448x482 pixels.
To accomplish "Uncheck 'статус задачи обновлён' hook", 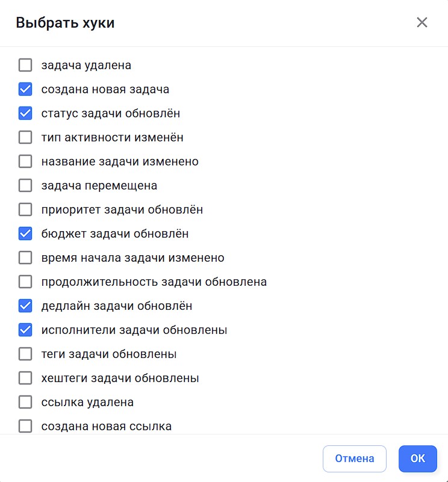I will click(x=25, y=113).
